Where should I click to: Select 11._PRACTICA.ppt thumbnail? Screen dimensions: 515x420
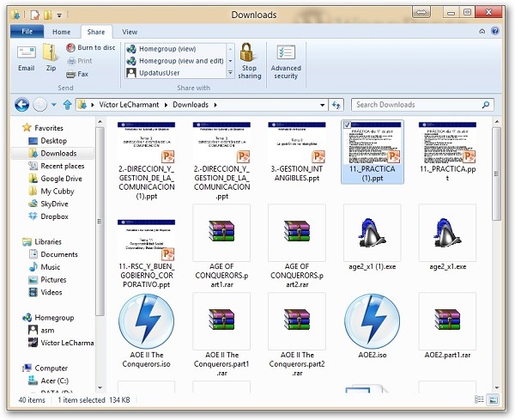(x=447, y=153)
